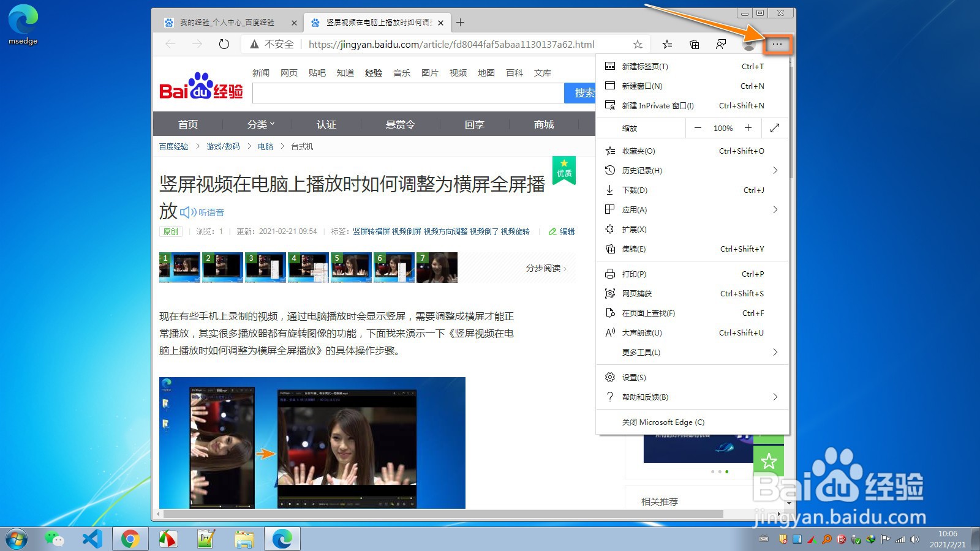
Task: Open the 新闻 link in Baidu nav
Action: pos(261,73)
